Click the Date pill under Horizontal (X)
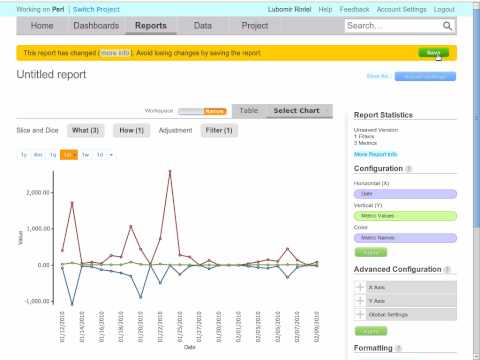Viewport: 480px width, 360px height. [x=405, y=194]
